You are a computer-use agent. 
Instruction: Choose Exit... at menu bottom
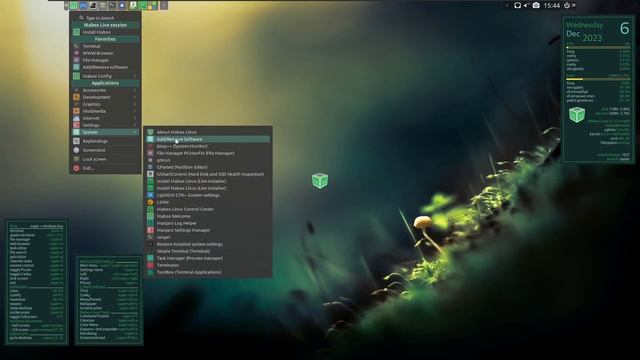tap(105, 168)
